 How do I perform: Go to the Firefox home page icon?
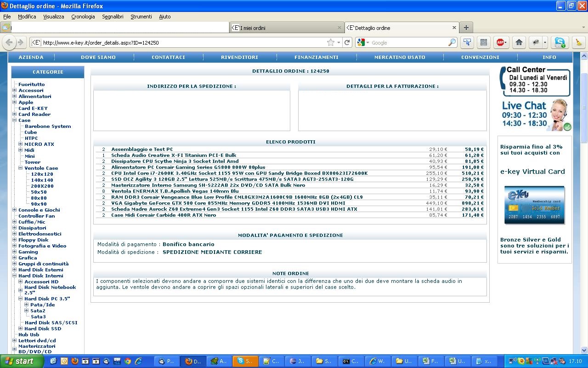click(x=519, y=42)
